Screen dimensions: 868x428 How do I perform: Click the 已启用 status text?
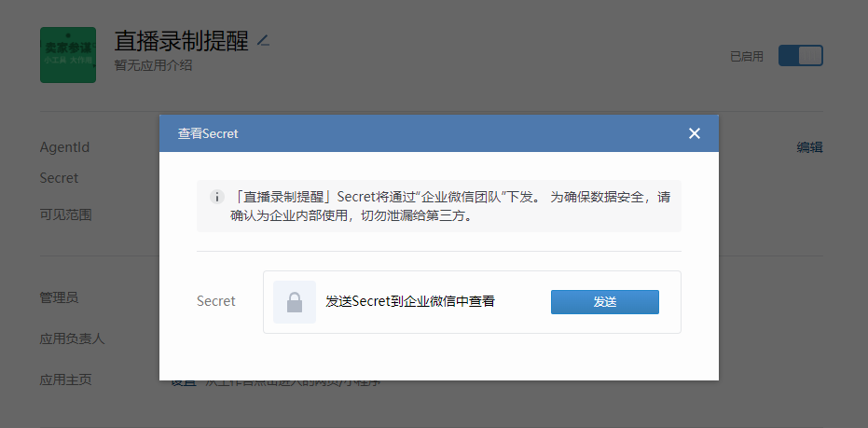[747, 57]
